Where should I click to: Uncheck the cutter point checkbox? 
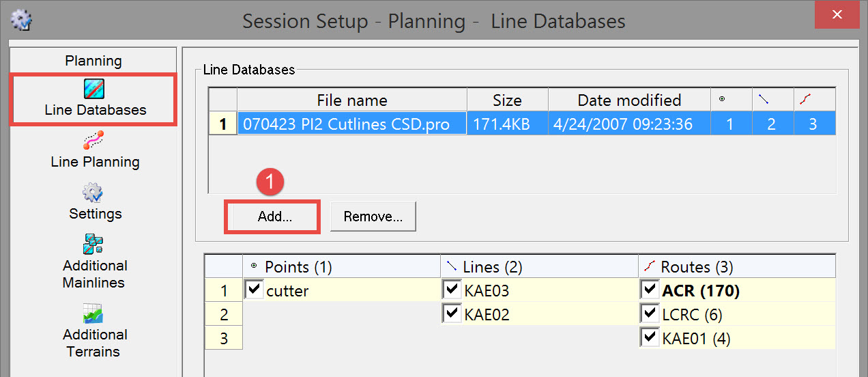[x=254, y=290]
